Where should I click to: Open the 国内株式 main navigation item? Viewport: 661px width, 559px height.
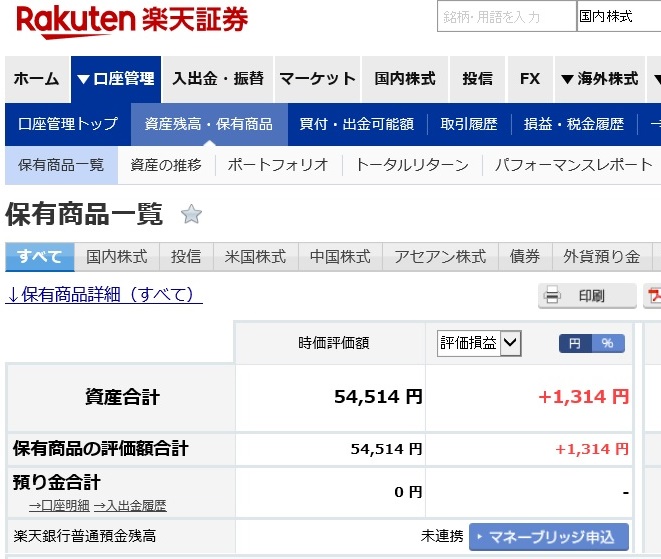[405, 79]
